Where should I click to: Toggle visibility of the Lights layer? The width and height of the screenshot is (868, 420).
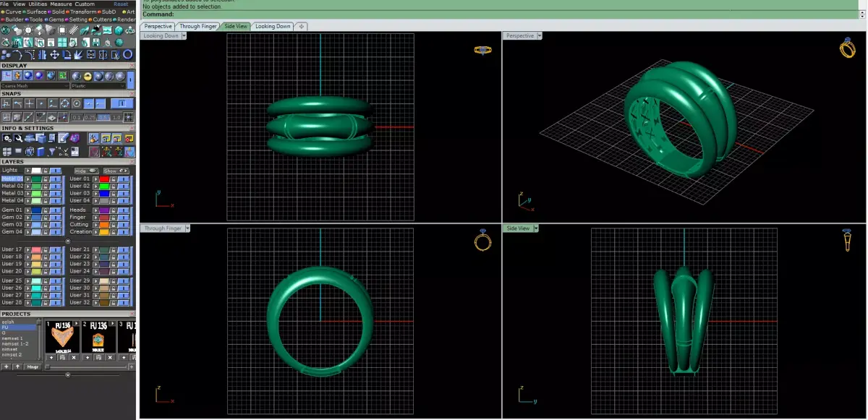pyautogui.click(x=55, y=171)
